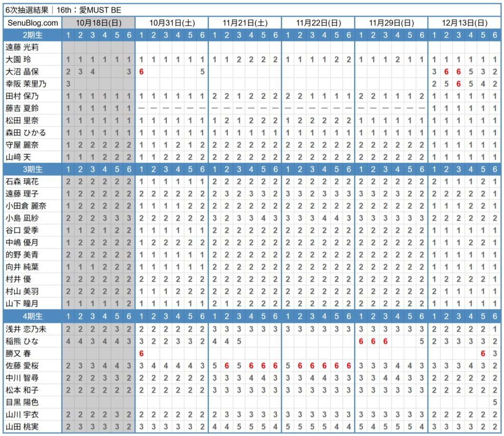504x436 pixels.
Task: Select member name 稲熊 ひな
Action: pos(22,342)
